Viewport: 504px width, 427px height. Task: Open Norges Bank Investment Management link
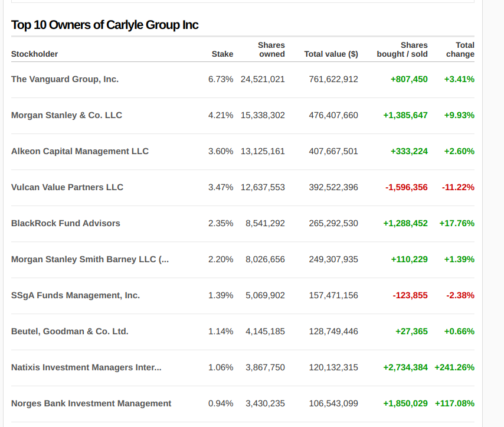(x=91, y=403)
